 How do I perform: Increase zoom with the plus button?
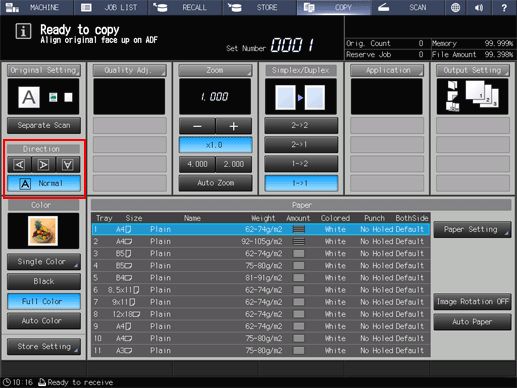point(234,126)
